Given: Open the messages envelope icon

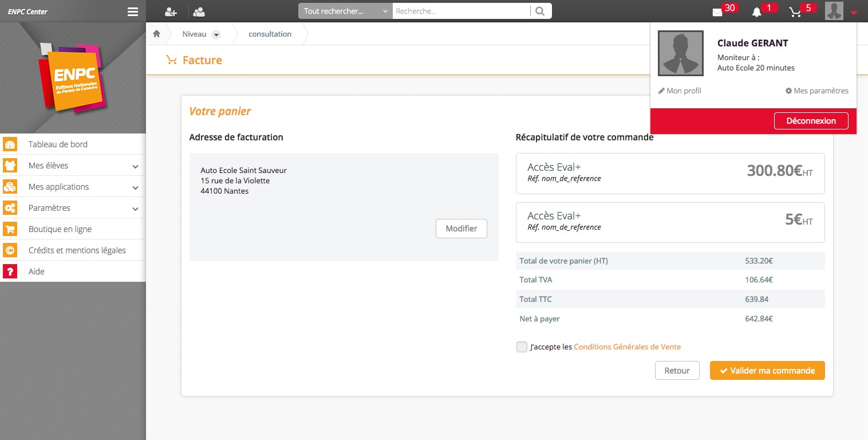Looking at the screenshot, I should coord(717,13).
